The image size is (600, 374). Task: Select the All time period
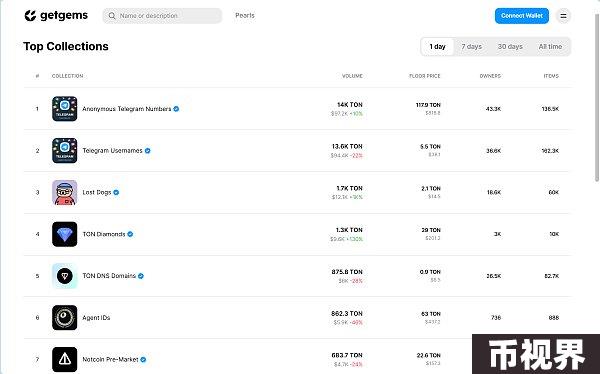point(550,47)
